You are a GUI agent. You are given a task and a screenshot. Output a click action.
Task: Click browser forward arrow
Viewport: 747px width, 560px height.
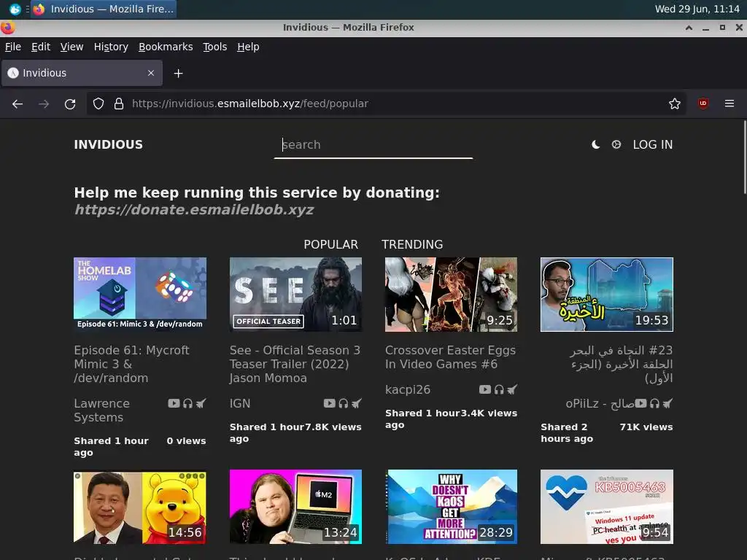(x=44, y=104)
